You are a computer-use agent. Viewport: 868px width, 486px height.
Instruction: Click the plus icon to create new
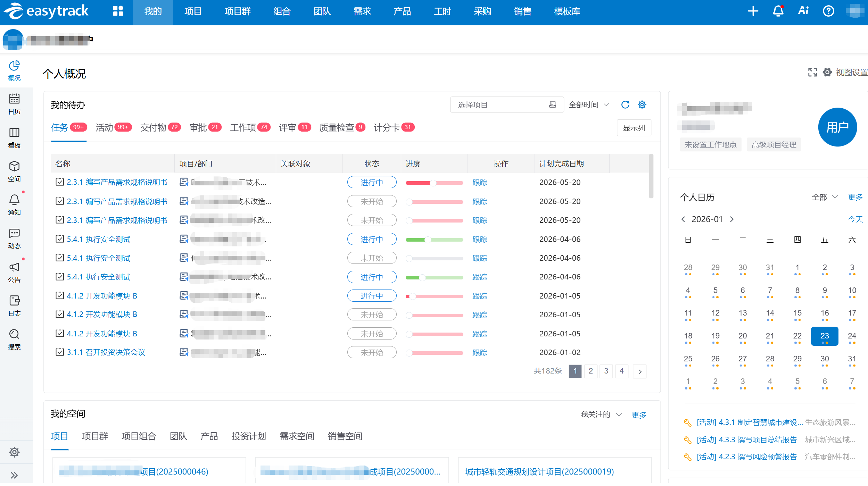point(753,11)
